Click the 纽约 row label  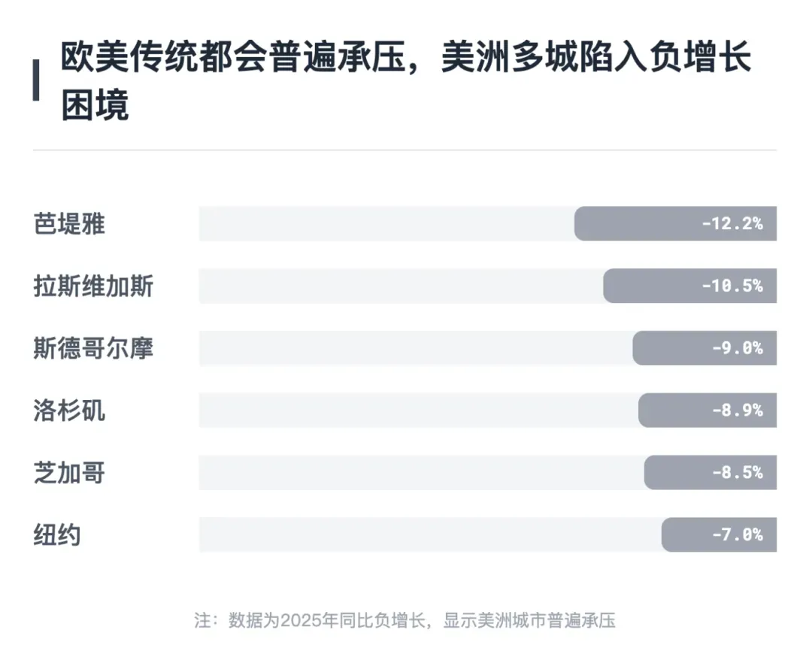pyautogui.click(x=57, y=535)
